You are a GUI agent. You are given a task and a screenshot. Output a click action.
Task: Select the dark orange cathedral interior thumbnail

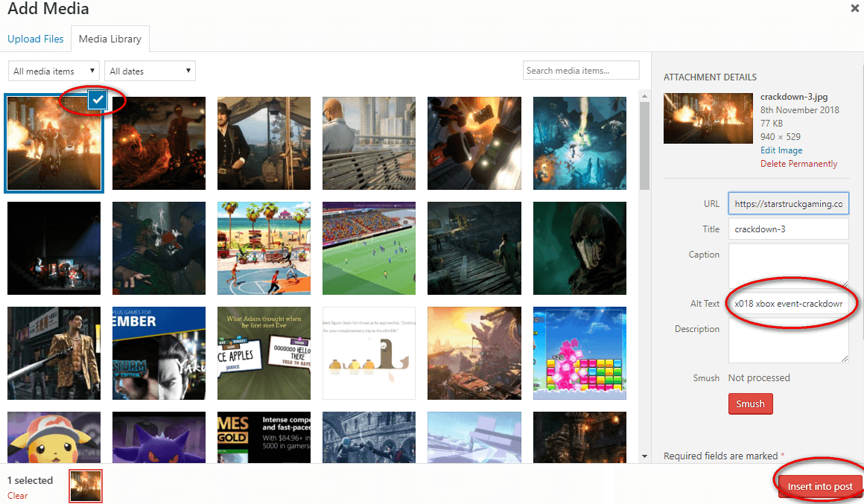coord(579,437)
